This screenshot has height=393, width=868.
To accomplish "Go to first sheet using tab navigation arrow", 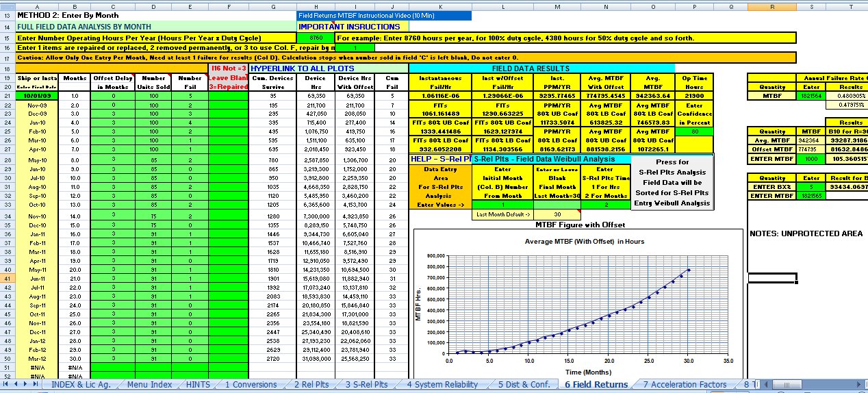I will (x=6, y=385).
